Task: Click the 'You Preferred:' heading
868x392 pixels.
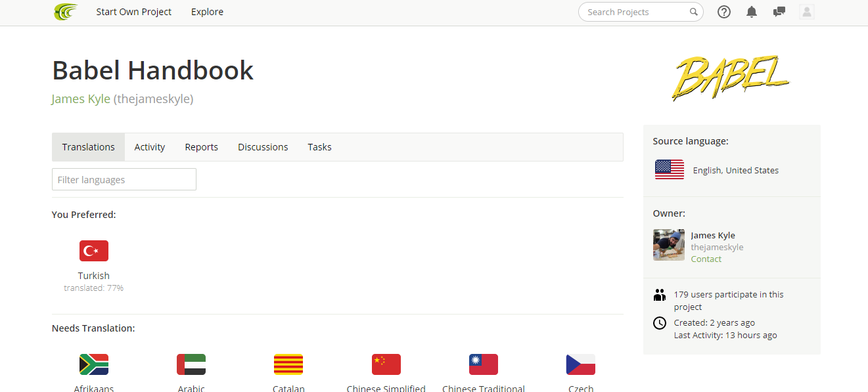Action: [84, 215]
